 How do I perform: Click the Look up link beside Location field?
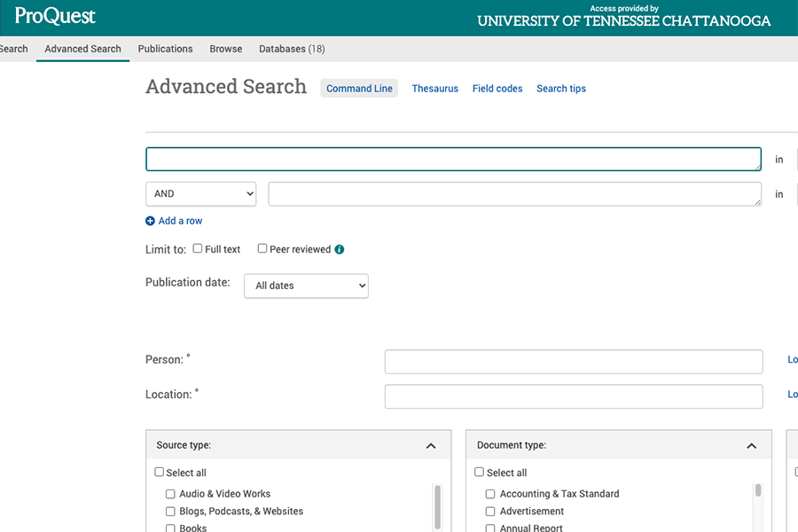click(x=793, y=394)
